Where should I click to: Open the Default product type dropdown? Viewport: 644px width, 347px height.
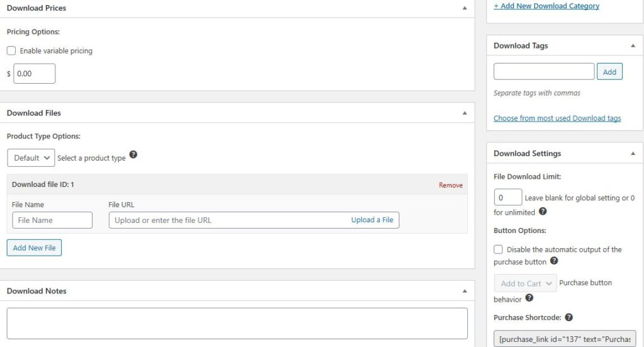[x=31, y=158]
